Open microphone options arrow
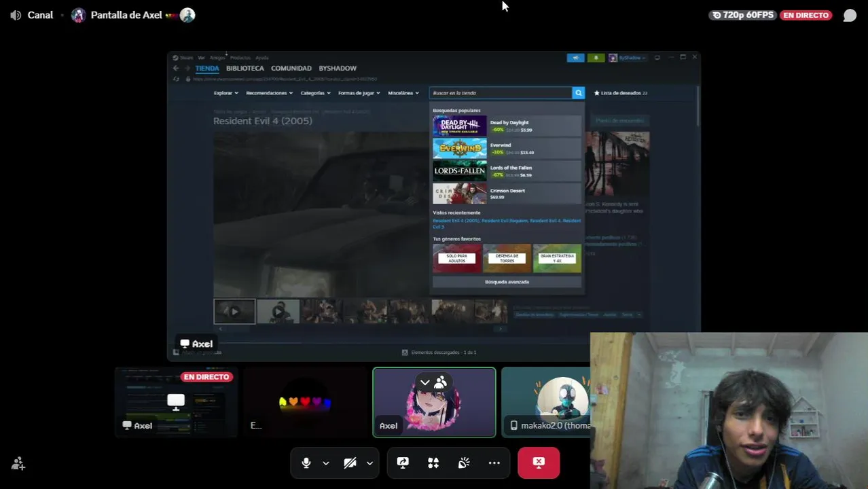 point(326,463)
